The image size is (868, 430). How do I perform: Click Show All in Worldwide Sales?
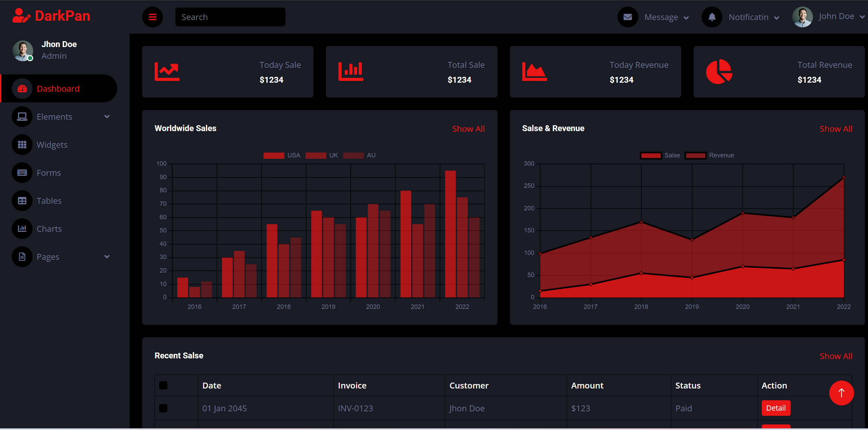(468, 129)
